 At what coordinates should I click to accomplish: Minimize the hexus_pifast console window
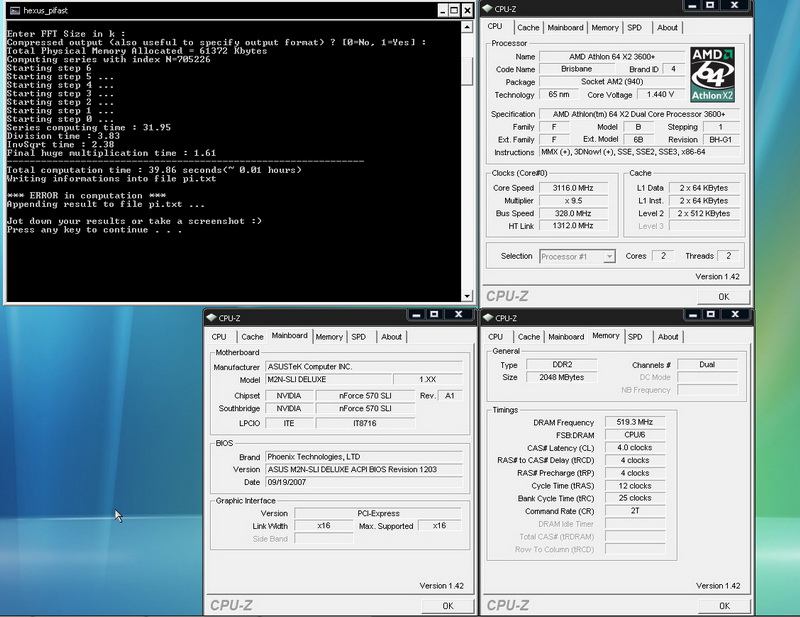tap(442, 10)
